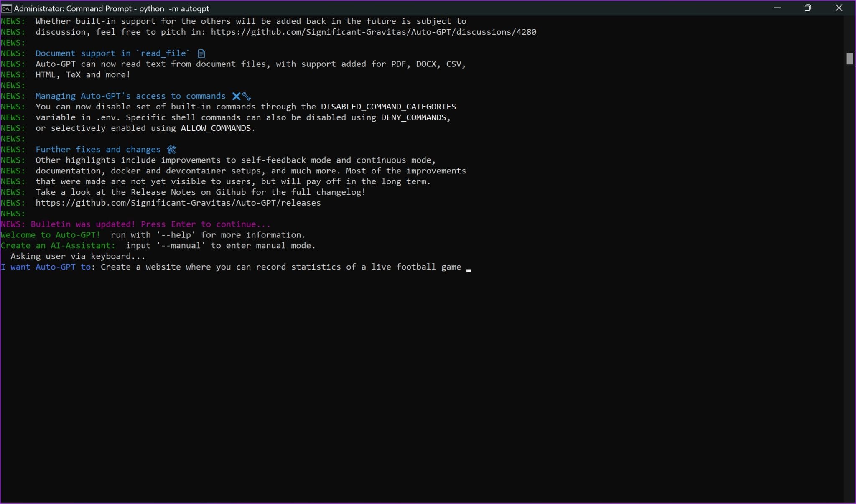Close the Command Prompt window
This screenshot has width=856, height=504.
click(839, 8)
